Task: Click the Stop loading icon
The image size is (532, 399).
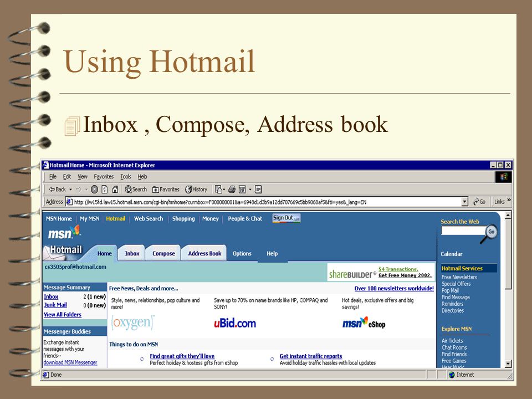Action: pos(95,190)
